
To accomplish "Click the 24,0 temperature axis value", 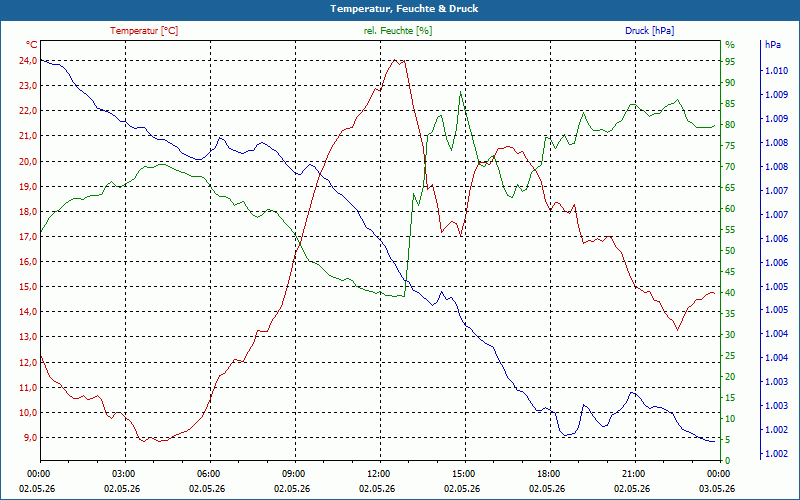I will [x=28, y=61].
